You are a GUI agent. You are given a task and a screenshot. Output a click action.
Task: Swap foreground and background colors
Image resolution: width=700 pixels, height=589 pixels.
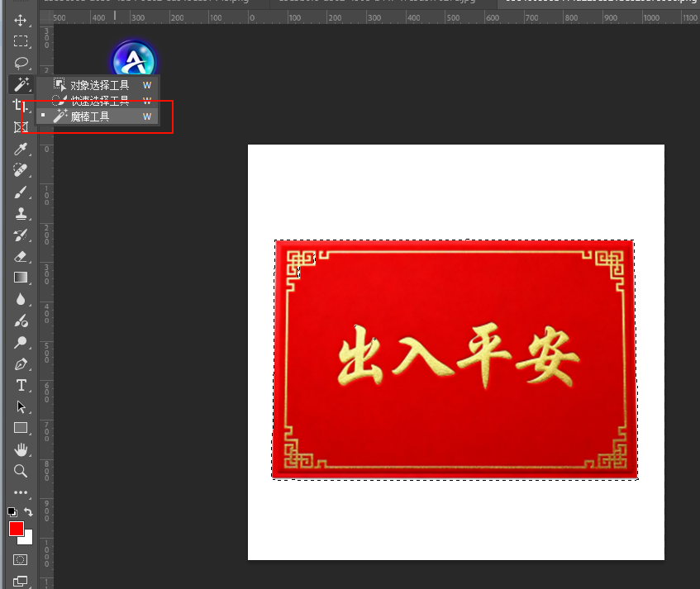pyautogui.click(x=28, y=511)
